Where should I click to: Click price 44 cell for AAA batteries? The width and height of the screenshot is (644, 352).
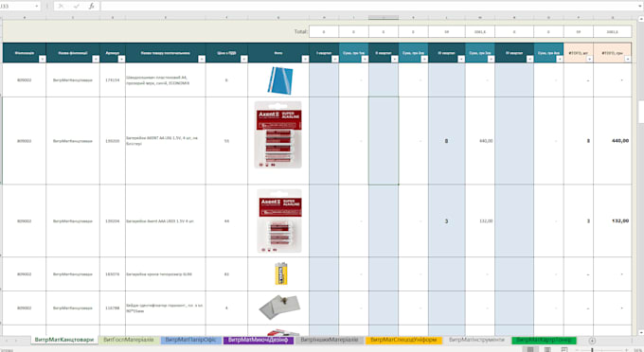coord(226,220)
